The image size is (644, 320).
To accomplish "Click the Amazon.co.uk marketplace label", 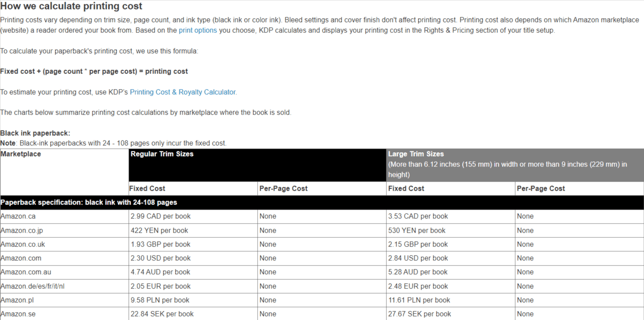I will tap(22, 244).
